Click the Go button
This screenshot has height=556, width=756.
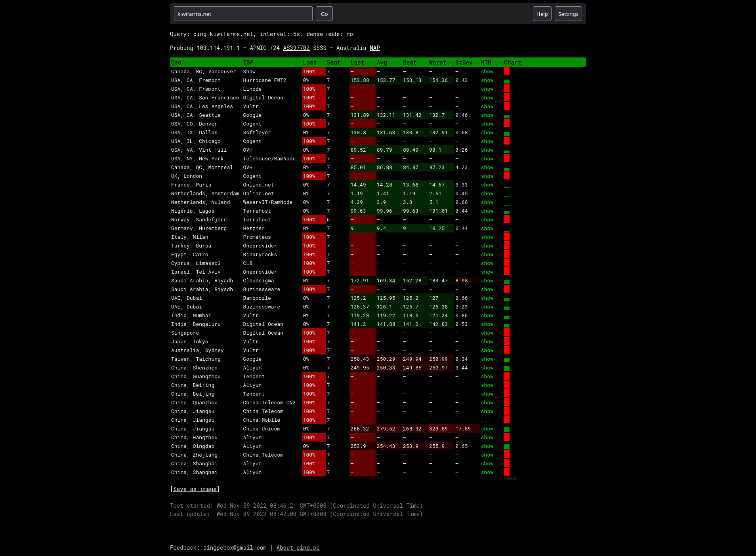324,14
